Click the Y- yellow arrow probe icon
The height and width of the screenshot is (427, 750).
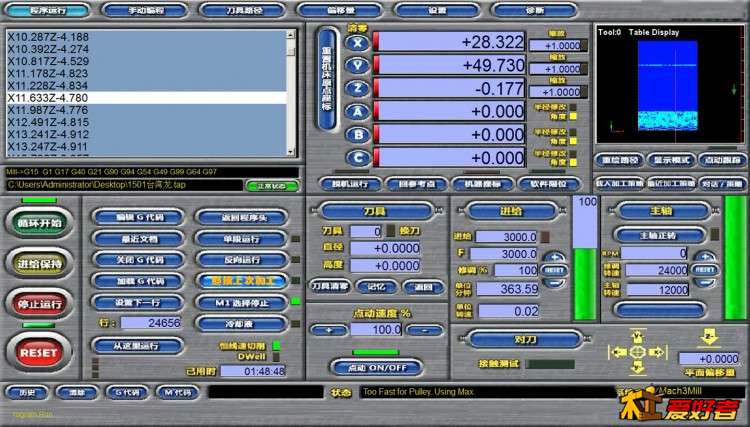pyautogui.click(x=637, y=367)
